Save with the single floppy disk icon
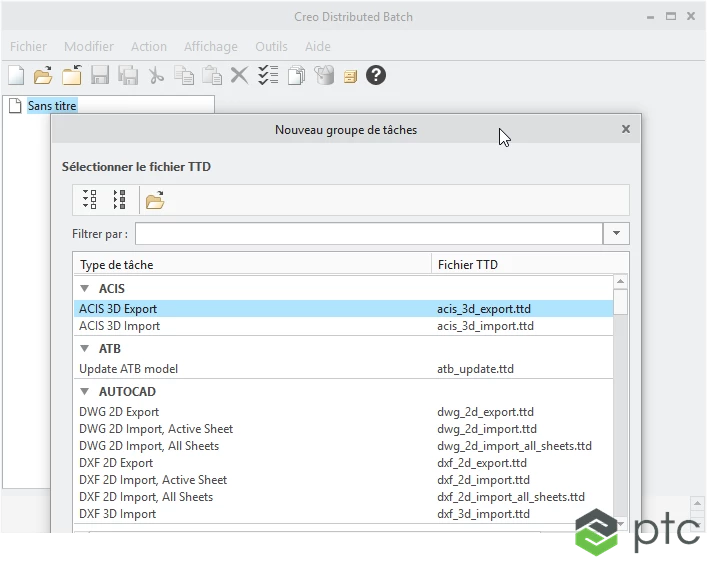 100,75
